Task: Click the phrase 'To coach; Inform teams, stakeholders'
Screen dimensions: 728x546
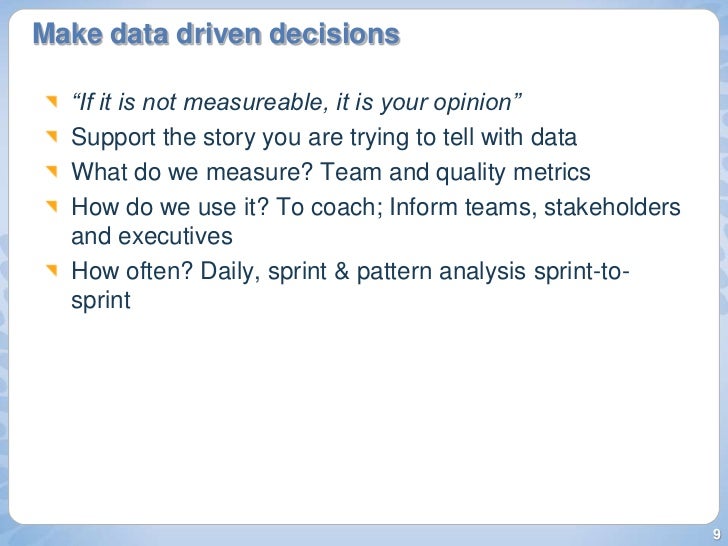Action: point(478,207)
